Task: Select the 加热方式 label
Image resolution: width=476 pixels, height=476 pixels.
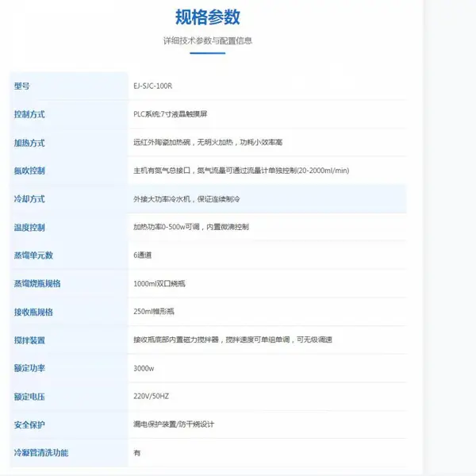Action: coord(29,143)
